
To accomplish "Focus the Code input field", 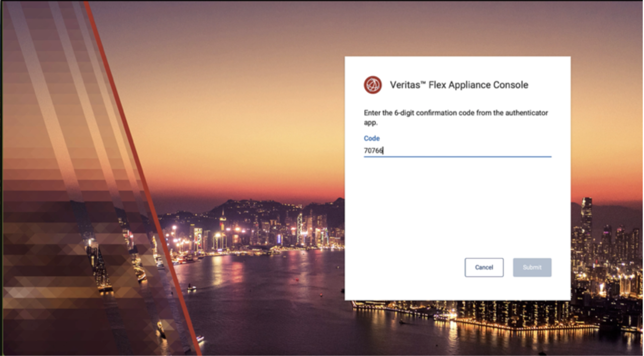I will [457, 150].
